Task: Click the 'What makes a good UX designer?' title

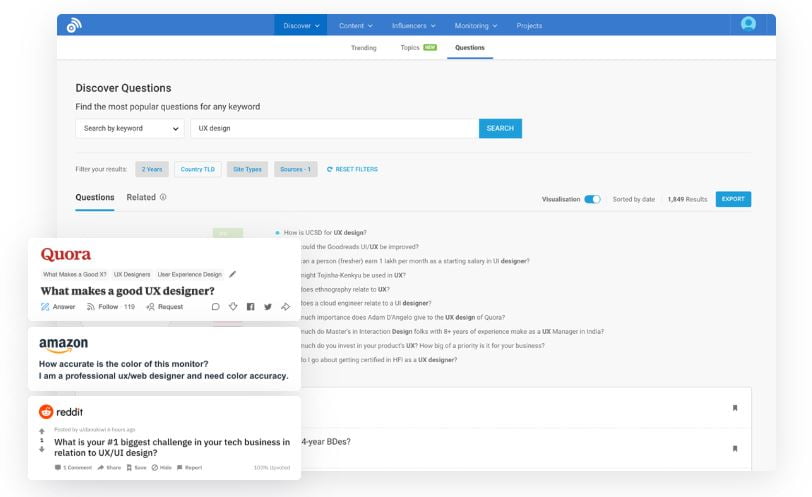Action: [x=127, y=291]
